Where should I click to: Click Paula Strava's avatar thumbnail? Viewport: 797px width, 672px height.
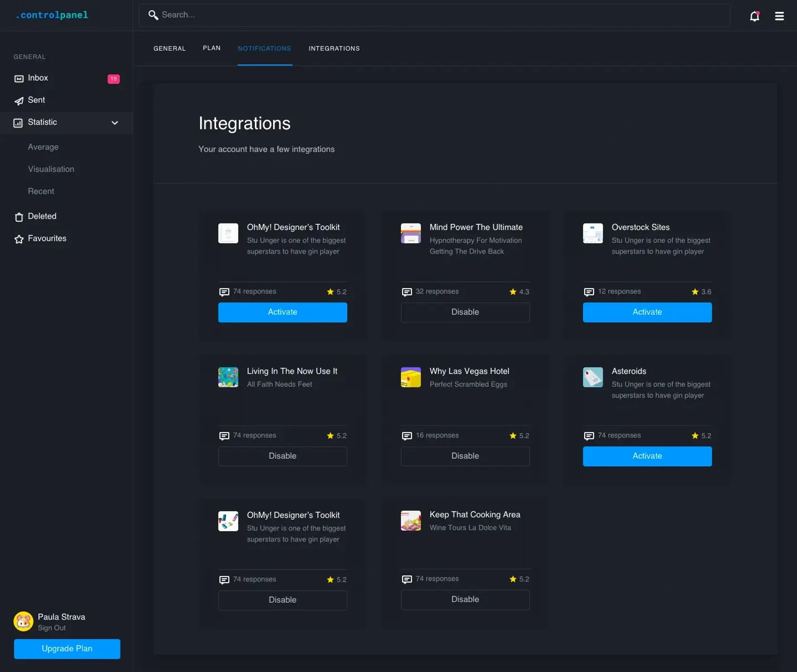tap(23, 620)
